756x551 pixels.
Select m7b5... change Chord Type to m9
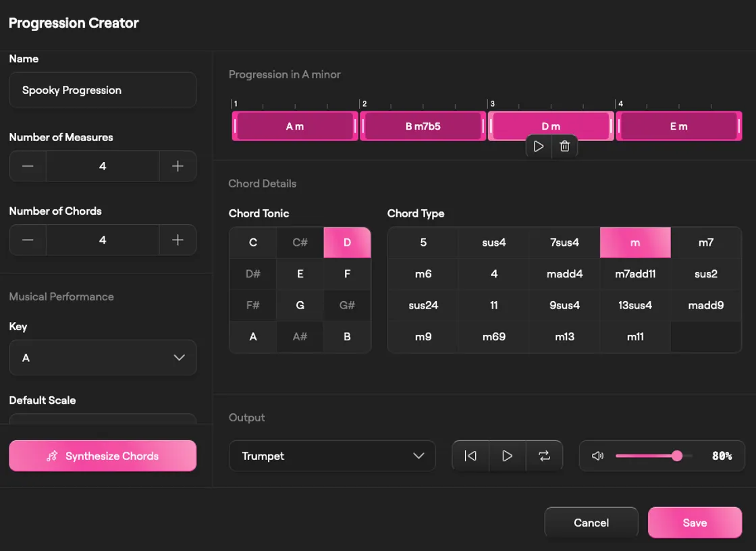click(x=423, y=336)
